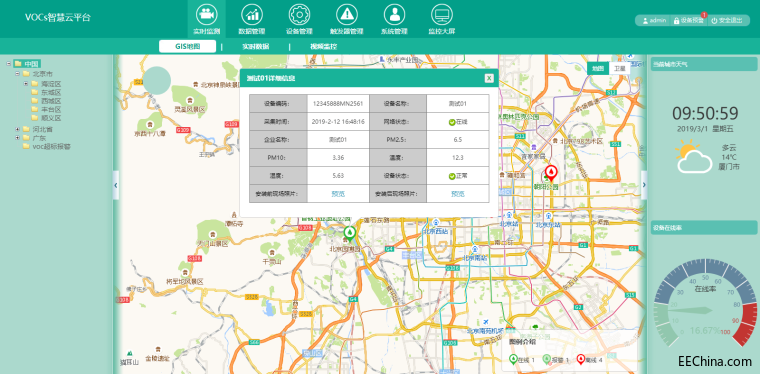Open 设备预警 alerts with notification badge
Image resolution: width=760 pixels, height=374 pixels.
click(x=688, y=20)
